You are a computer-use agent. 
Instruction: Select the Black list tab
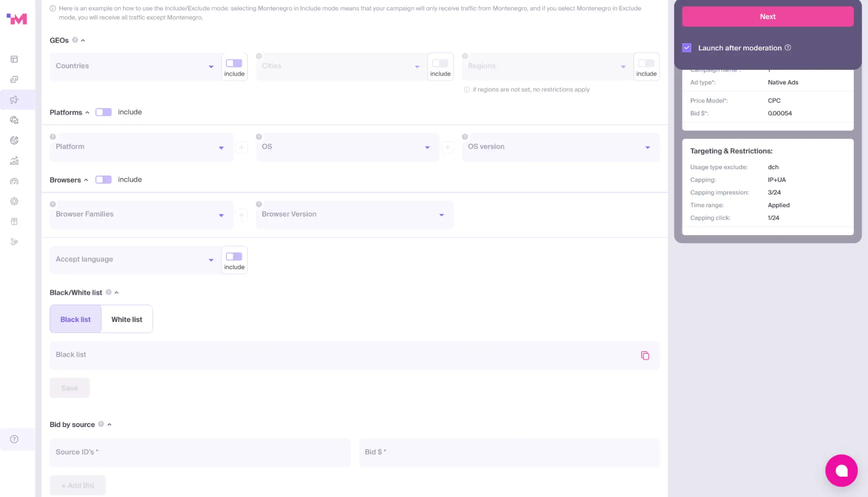point(76,319)
